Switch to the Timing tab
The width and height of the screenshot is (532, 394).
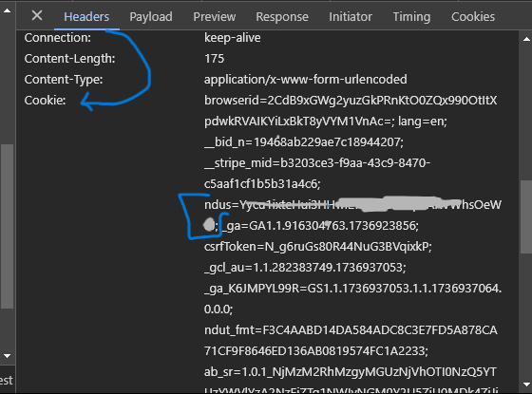point(411,17)
